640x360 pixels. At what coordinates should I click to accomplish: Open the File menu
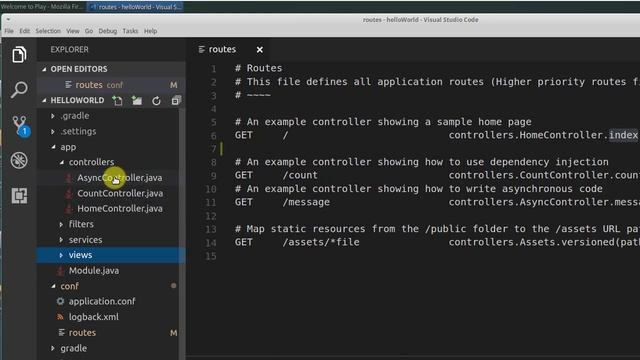(9, 31)
